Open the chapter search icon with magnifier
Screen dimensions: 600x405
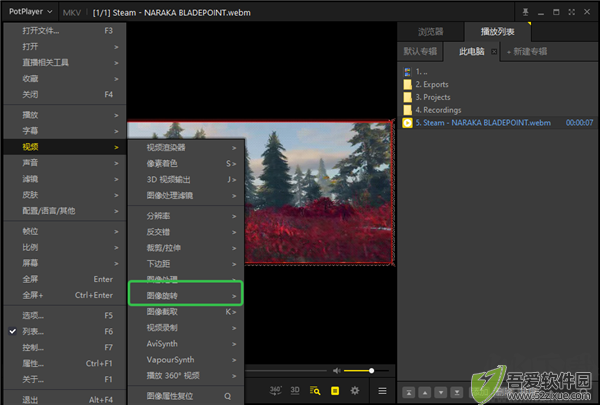pos(315,391)
